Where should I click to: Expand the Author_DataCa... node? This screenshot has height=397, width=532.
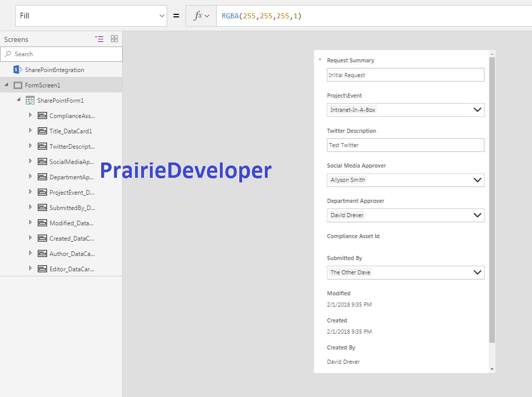tap(30, 253)
